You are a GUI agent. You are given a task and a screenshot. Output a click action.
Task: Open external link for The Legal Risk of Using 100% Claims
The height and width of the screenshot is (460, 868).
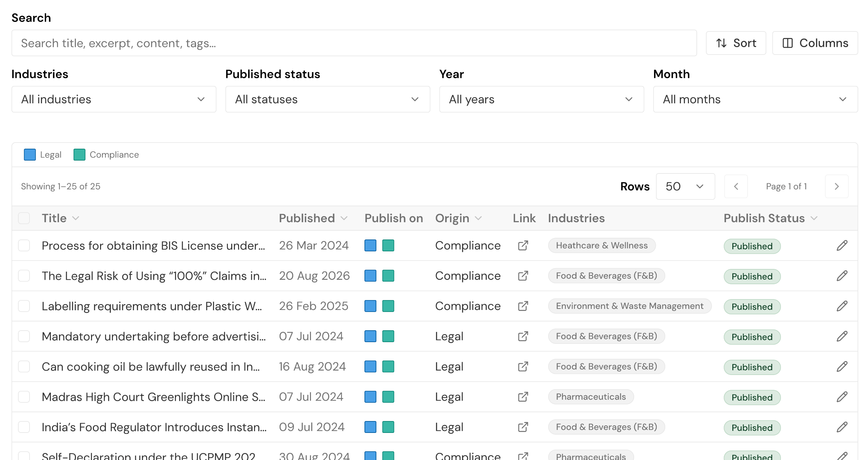point(523,276)
